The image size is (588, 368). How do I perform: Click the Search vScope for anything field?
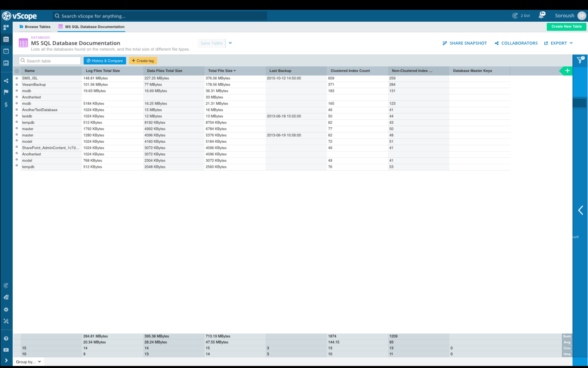(160, 16)
